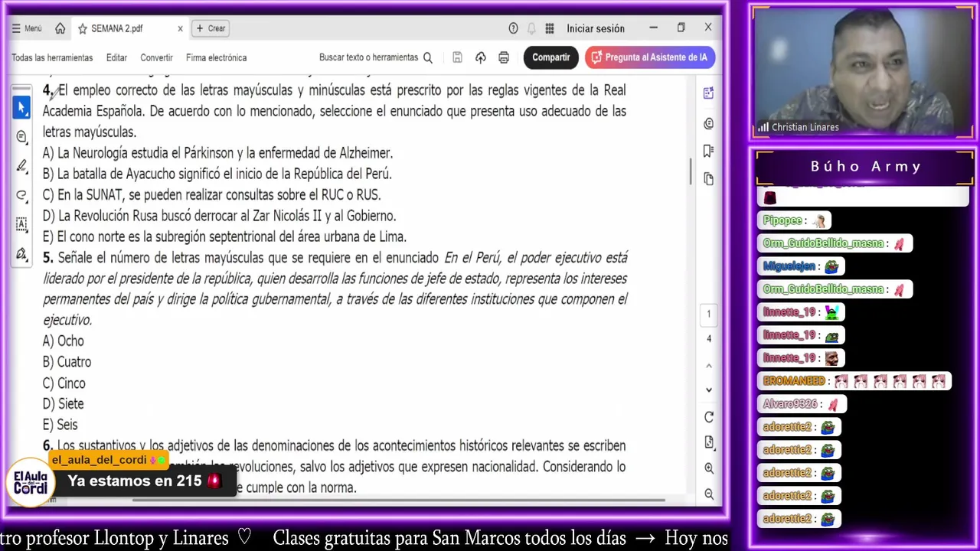Click the line 'D) La Revolución Rusa buscó derrocar'
980x551 pixels.
[219, 216]
